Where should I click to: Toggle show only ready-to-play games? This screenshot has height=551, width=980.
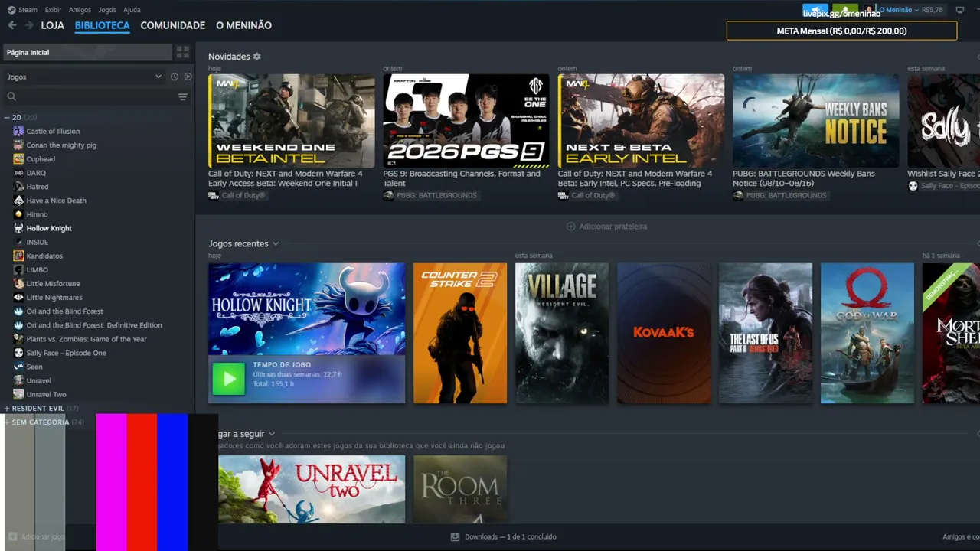click(x=188, y=77)
